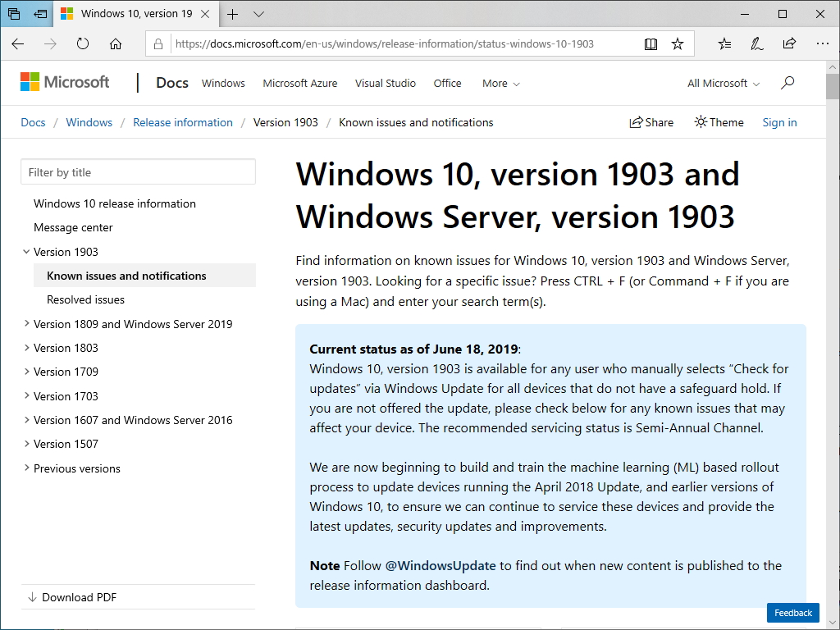Click the Filter by title field
Viewport: 840px width, 630px height.
(x=138, y=171)
